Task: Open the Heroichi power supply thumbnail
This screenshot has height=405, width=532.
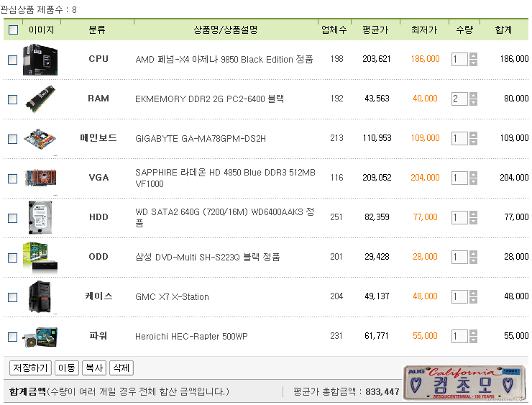Action: coord(40,337)
